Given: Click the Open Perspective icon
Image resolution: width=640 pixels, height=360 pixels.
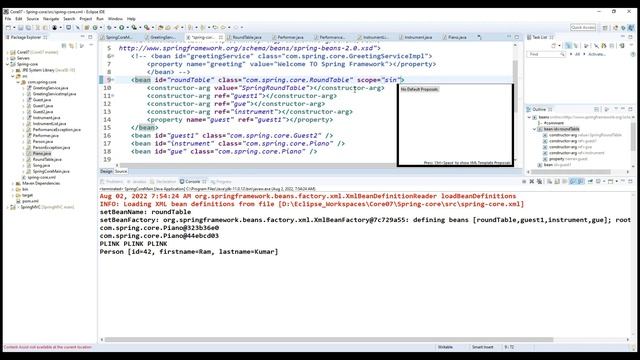Looking at the screenshot, I should pyautogui.click(x=605, y=28).
